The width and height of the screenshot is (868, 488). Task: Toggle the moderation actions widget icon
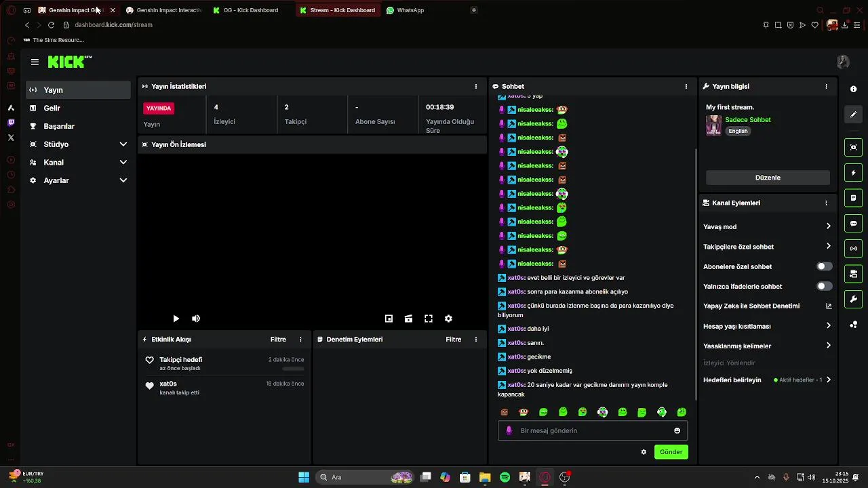pyautogui.click(x=853, y=198)
